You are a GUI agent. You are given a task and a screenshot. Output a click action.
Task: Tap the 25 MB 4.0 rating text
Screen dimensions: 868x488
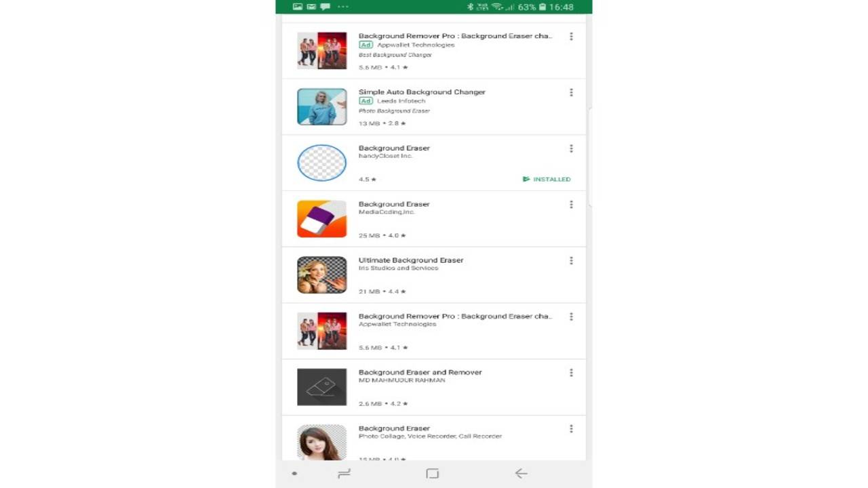click(382, 235)
